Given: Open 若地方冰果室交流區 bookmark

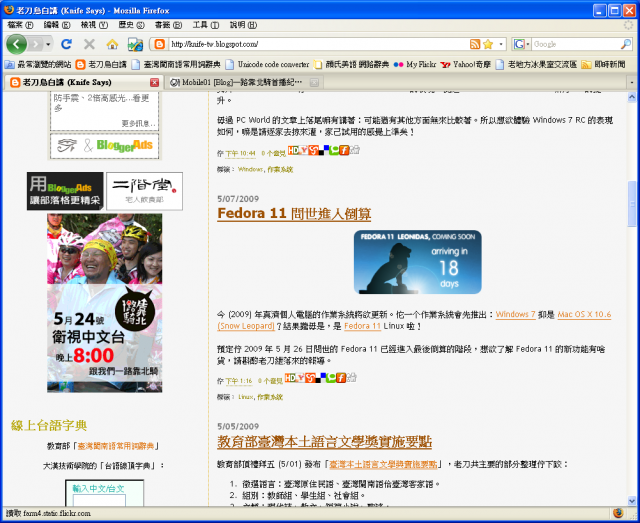Looking at the screenshot, I should [x=536, y=65].
